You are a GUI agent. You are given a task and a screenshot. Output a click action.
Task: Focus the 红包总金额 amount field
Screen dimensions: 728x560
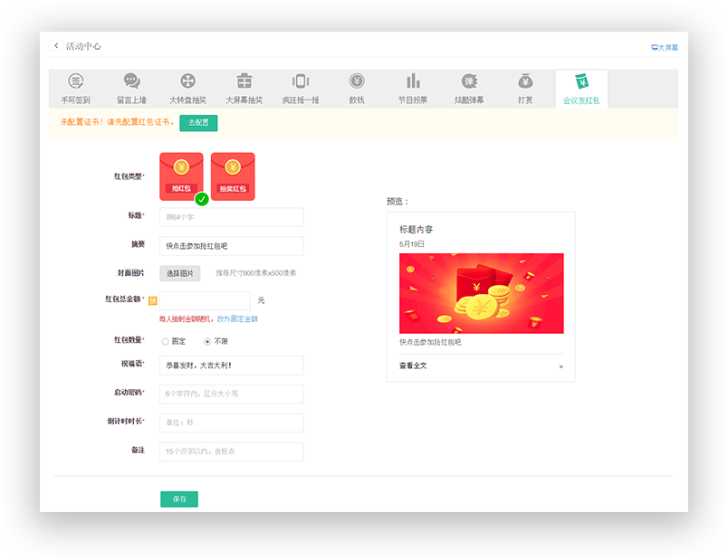[205, 300]
